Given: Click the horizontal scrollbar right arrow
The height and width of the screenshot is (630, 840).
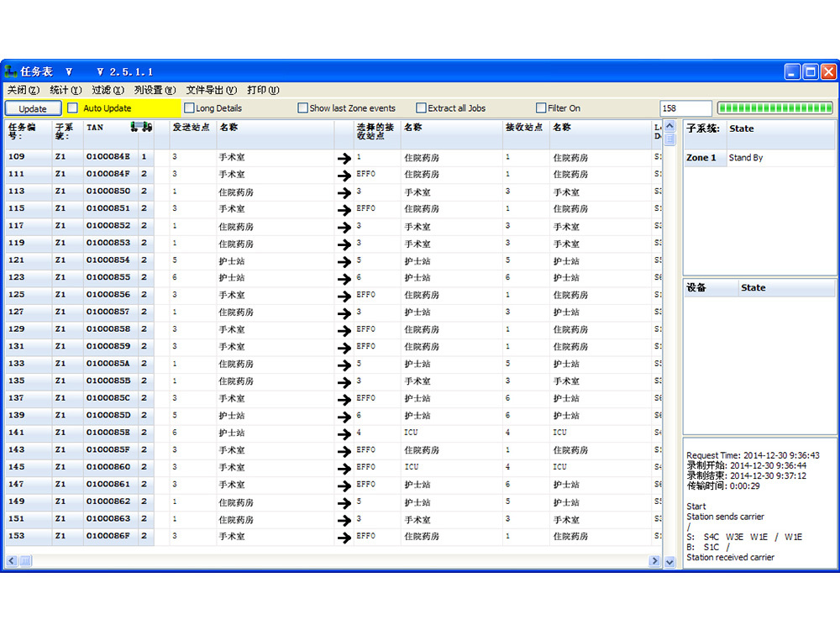Looking at the screenshot, I should [x=654, y=561].
